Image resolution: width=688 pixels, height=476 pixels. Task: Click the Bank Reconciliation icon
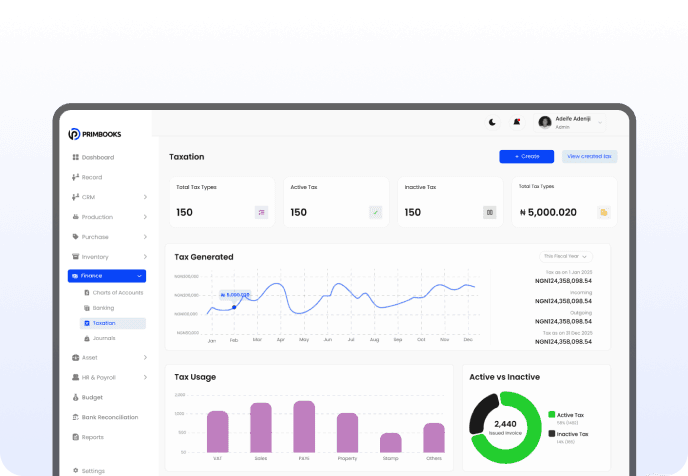click(75, 417)
